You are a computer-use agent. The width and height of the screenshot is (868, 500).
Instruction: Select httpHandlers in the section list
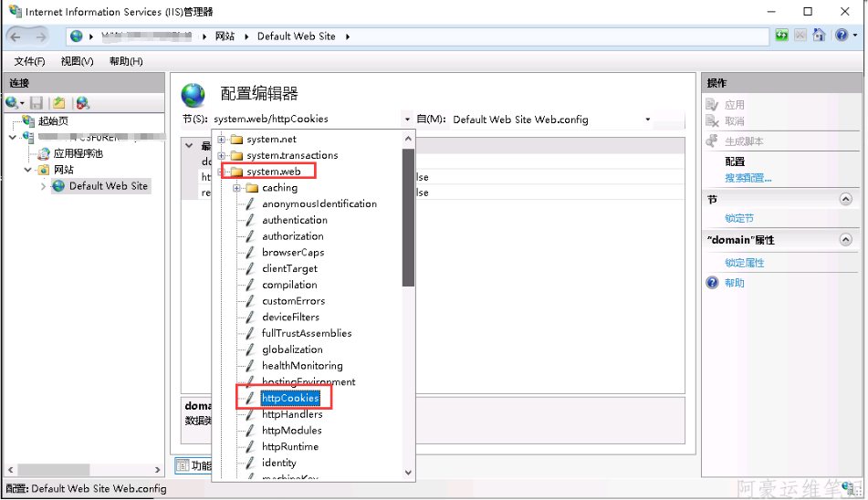[291, 414]
